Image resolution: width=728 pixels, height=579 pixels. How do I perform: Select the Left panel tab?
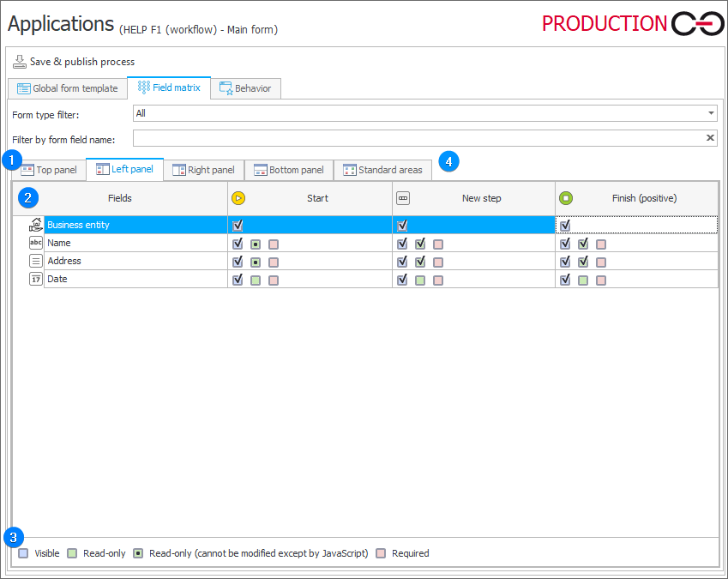point(125,169)
